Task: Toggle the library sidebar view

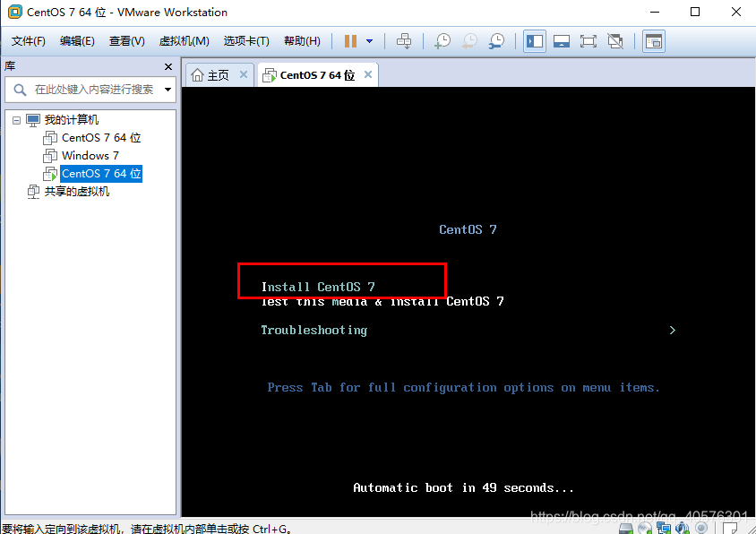Action: 535,41
